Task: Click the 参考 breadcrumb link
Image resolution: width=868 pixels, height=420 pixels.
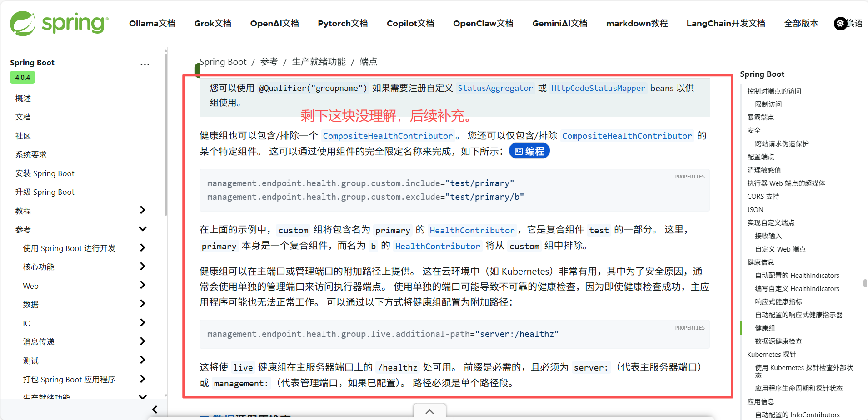Action: 269,62
